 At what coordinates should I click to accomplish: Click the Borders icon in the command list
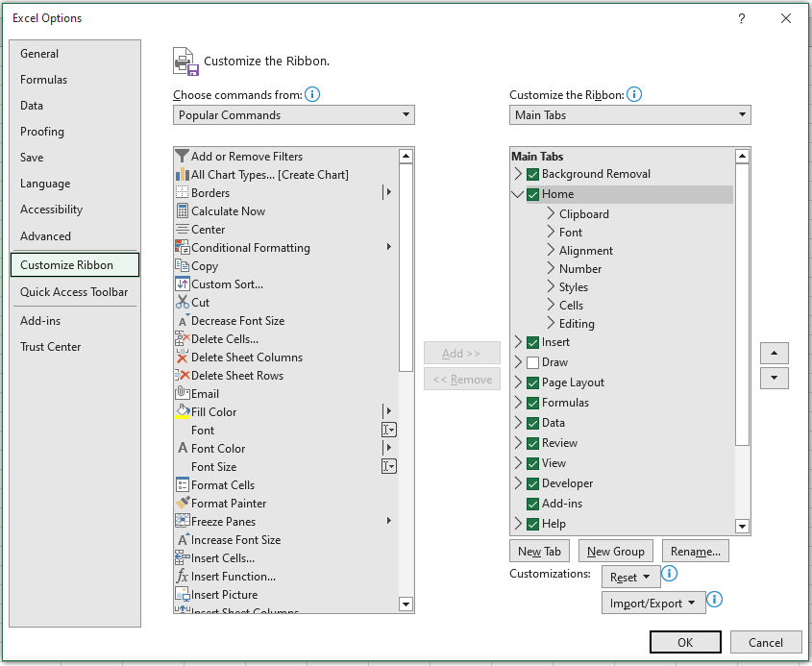(183, 192)
